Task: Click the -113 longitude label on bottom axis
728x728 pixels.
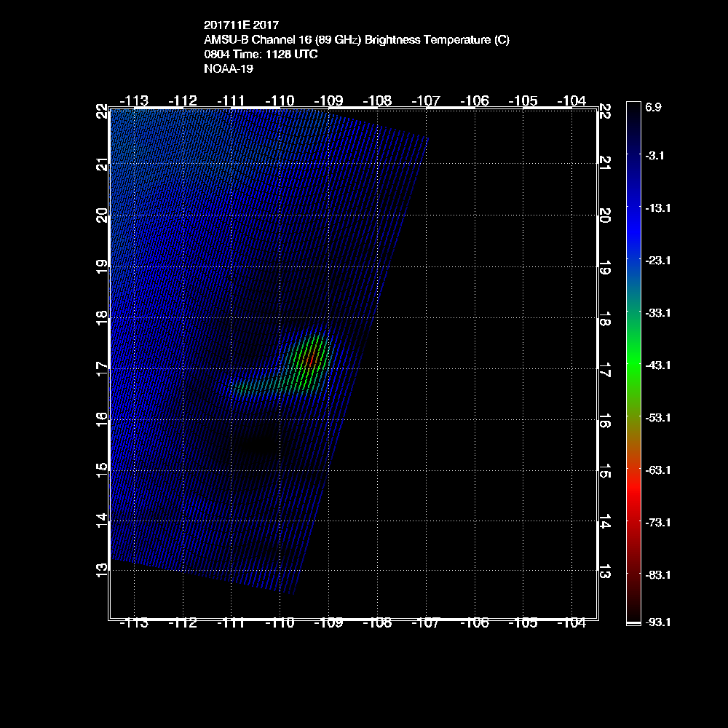Action: coord(134,623)
